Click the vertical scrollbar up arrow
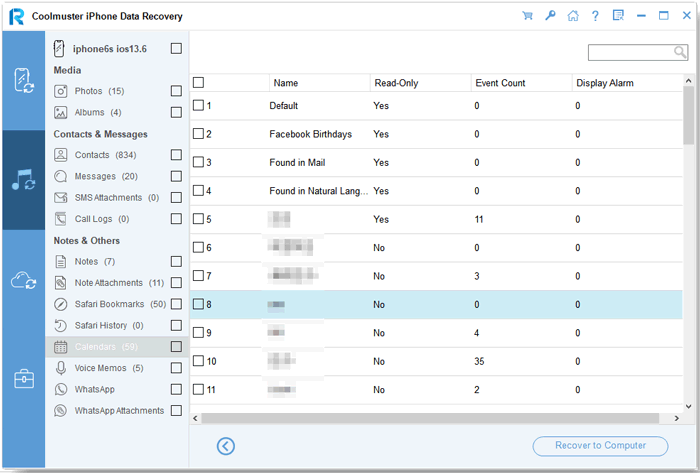The image size is (700, 473). point(688,81)
